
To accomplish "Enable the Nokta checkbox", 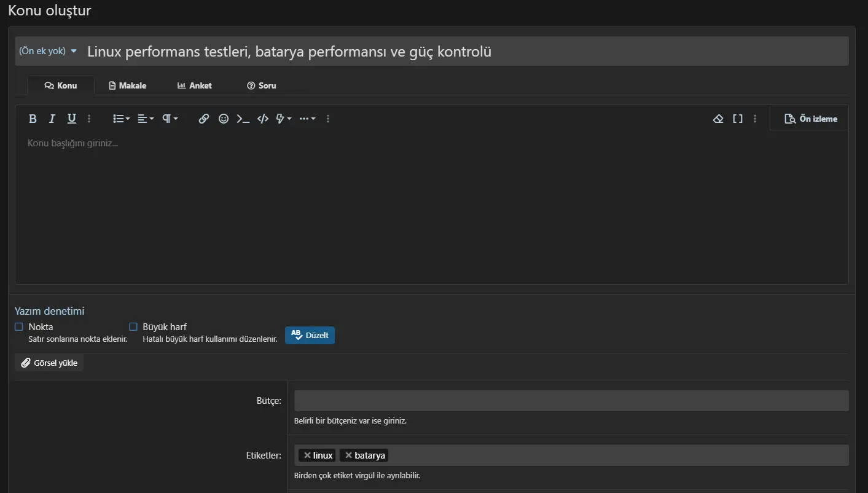I will click(x=19, y=327).
